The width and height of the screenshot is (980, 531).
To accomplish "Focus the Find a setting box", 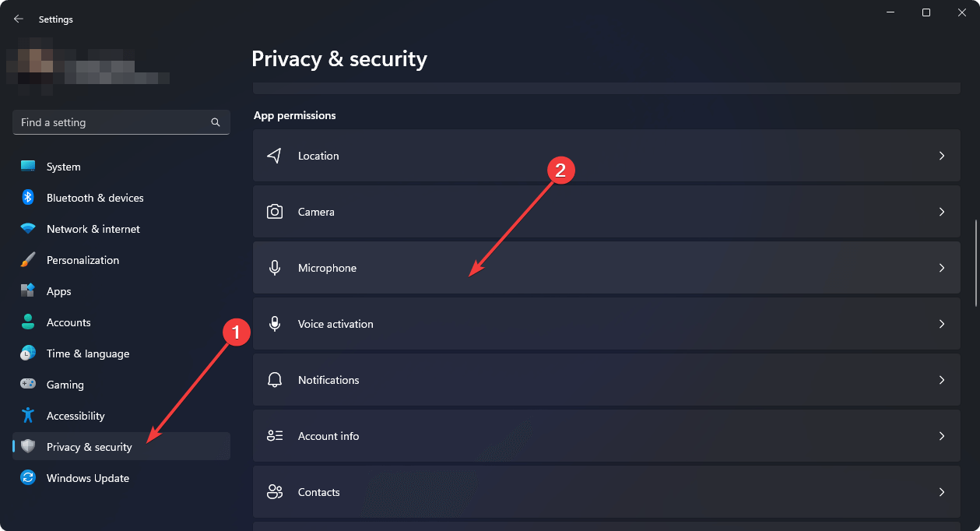I will coord(121,122).
